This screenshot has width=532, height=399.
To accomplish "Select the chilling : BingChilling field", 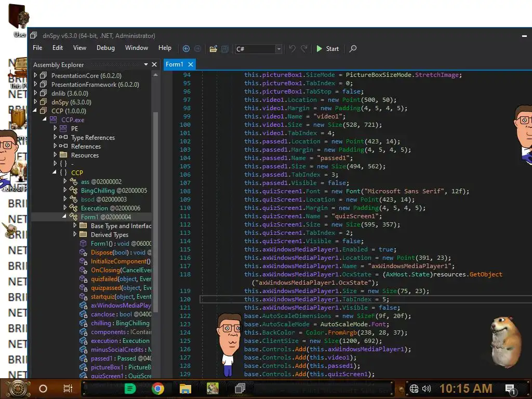I will 120,323.
